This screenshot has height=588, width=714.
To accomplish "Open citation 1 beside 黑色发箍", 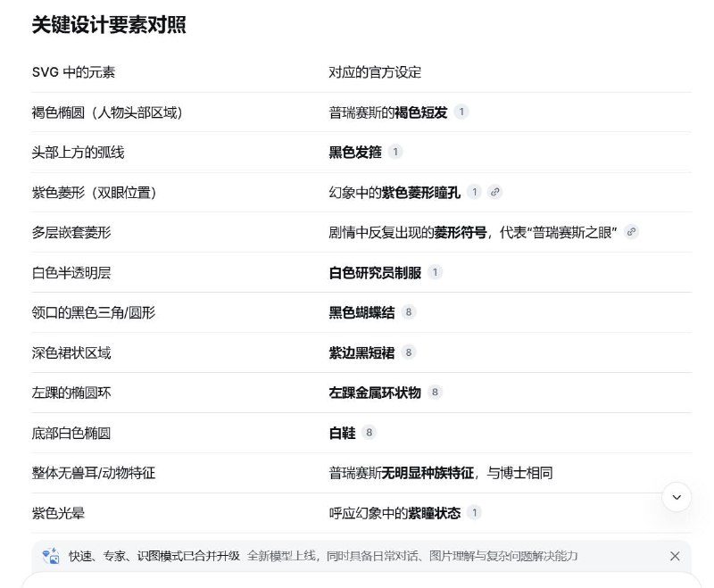I will tap(395, 152).
